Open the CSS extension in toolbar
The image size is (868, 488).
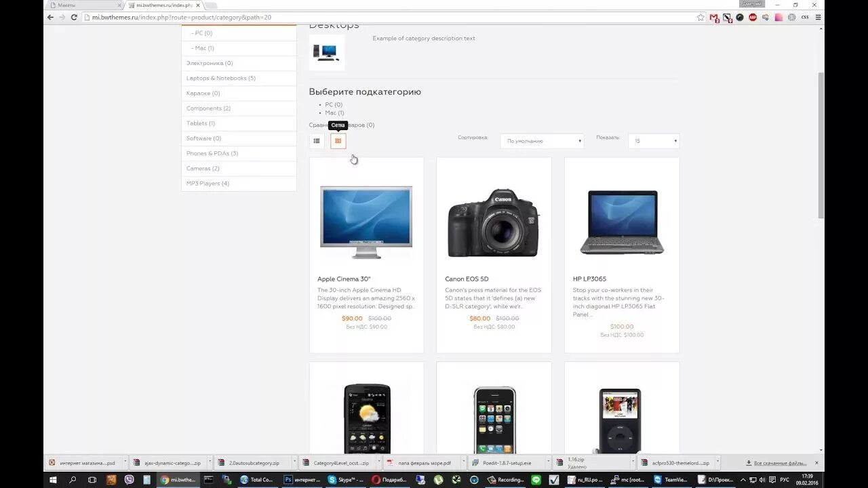click(805, 18)
